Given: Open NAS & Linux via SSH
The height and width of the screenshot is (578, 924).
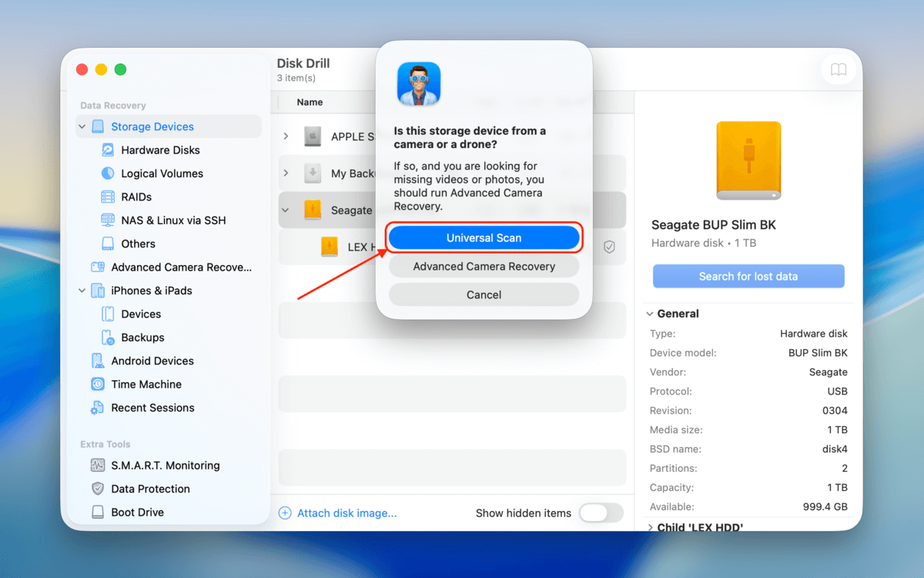Looking at the screenshot, I should click(x=166, y=220).
